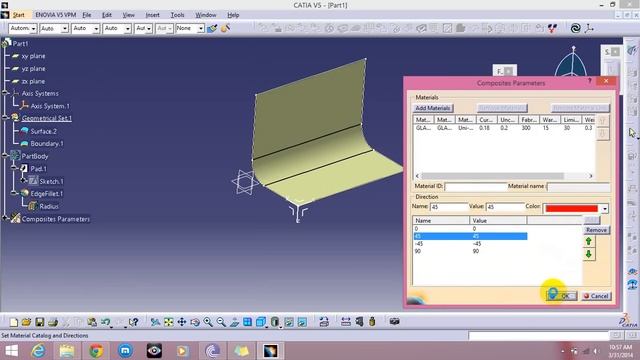Collapse the EdgeFillet.1 tree node

(x=14, y=193)
